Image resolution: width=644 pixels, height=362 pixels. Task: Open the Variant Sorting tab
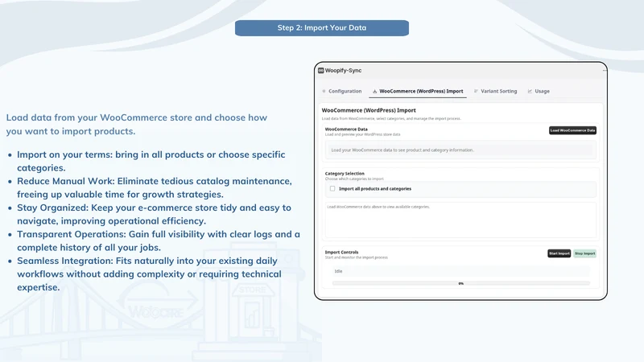[x=496, y=91]
